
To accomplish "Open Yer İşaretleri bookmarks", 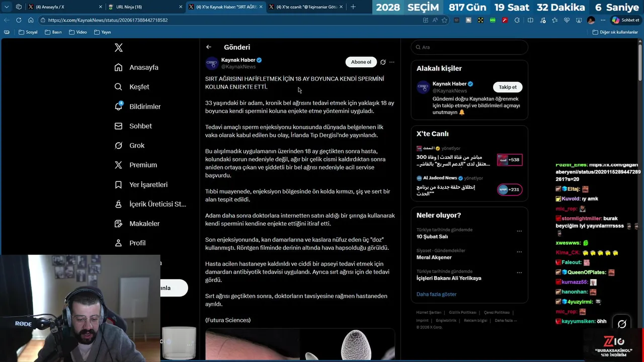I will 141,185.
